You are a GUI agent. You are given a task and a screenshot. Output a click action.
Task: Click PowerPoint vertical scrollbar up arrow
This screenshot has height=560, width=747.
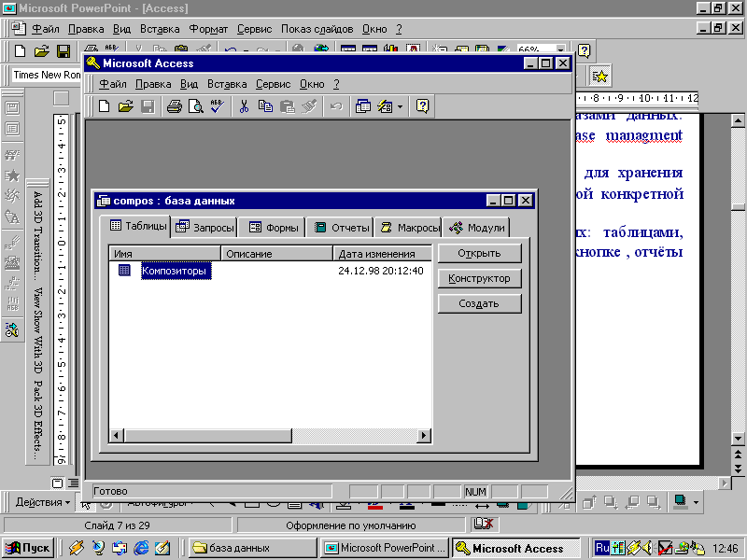click(x=738, y=120)
